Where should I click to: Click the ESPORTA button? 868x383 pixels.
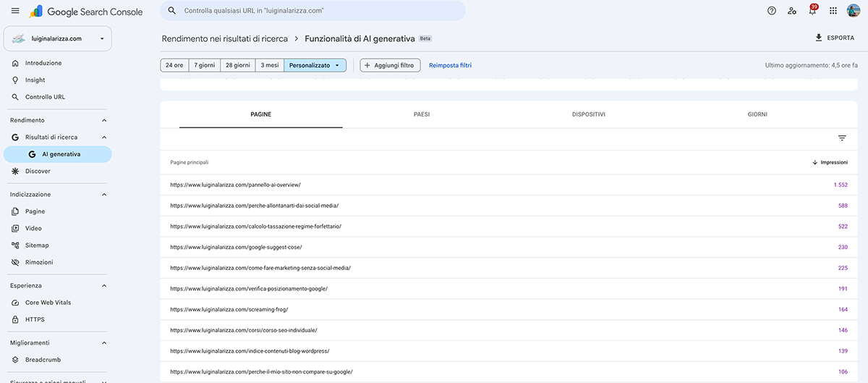pyautogui.click(x=834, y=38)
